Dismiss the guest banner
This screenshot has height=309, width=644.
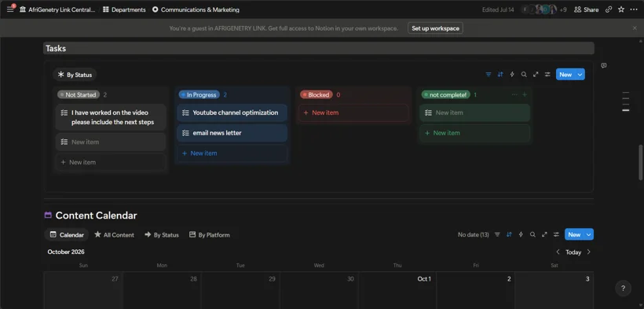coord(635,28)
